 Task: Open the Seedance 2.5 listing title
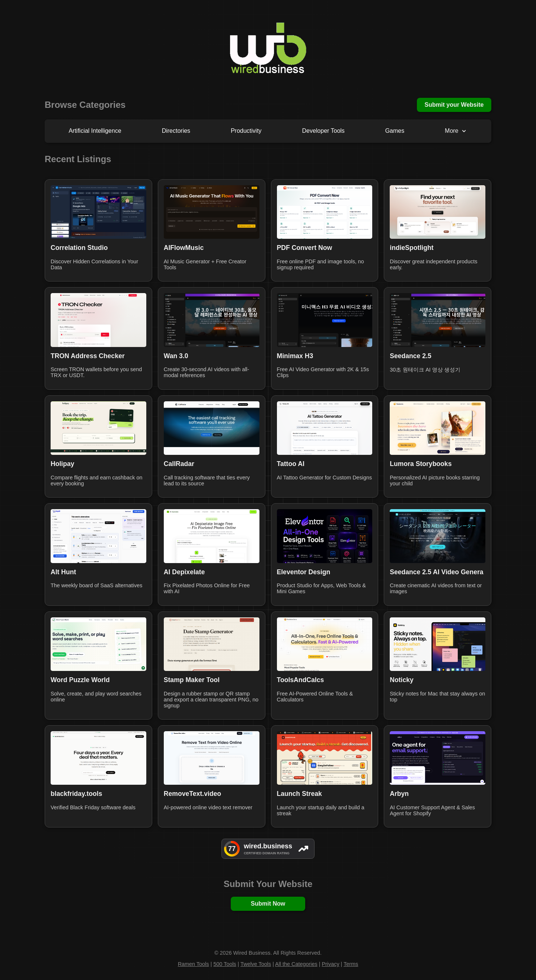(410, 356)
